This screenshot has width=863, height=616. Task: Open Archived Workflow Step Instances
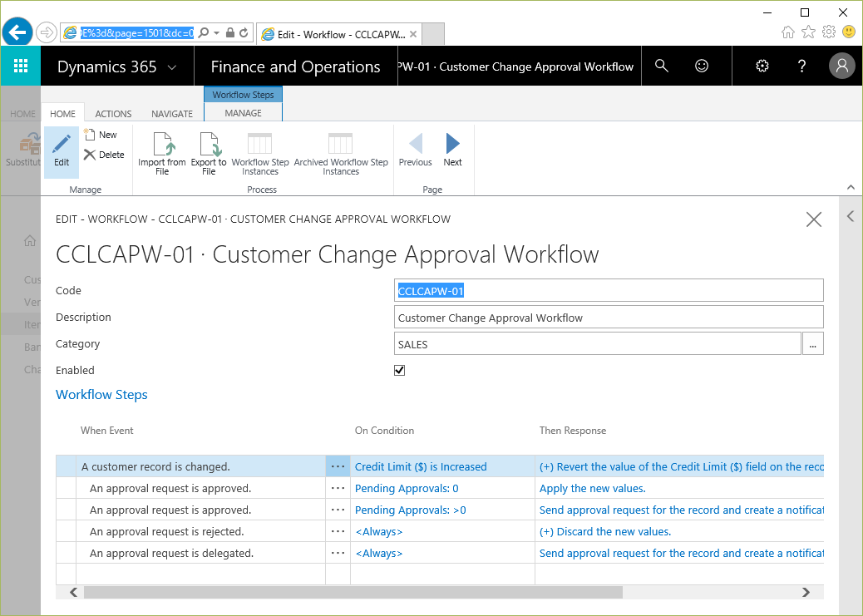tap(341, 152)
